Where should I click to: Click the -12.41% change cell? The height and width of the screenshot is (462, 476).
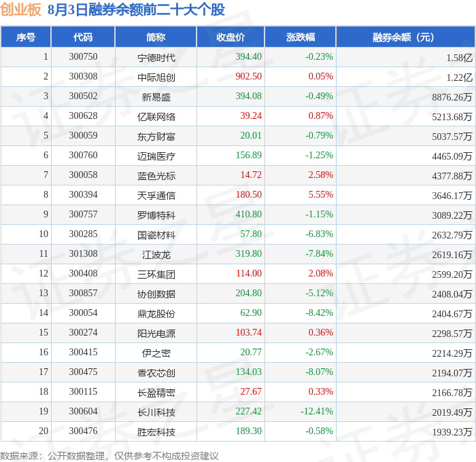[317, 411]
